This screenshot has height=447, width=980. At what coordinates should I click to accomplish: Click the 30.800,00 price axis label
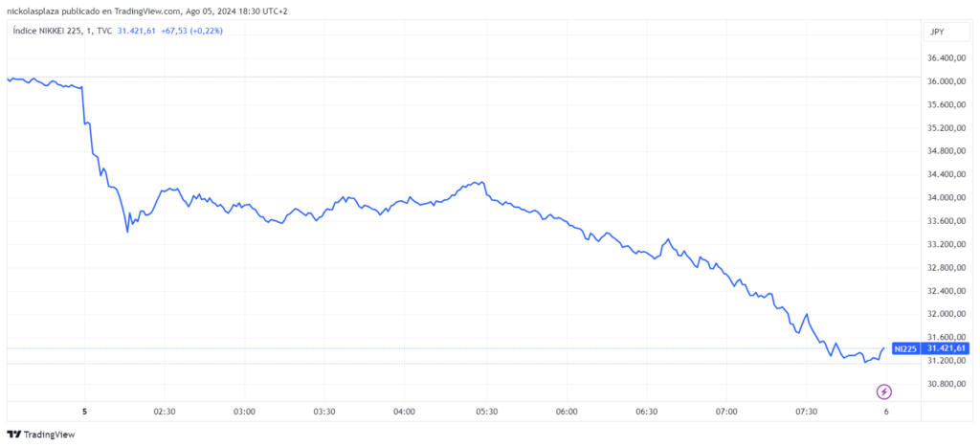click(946, 384)
